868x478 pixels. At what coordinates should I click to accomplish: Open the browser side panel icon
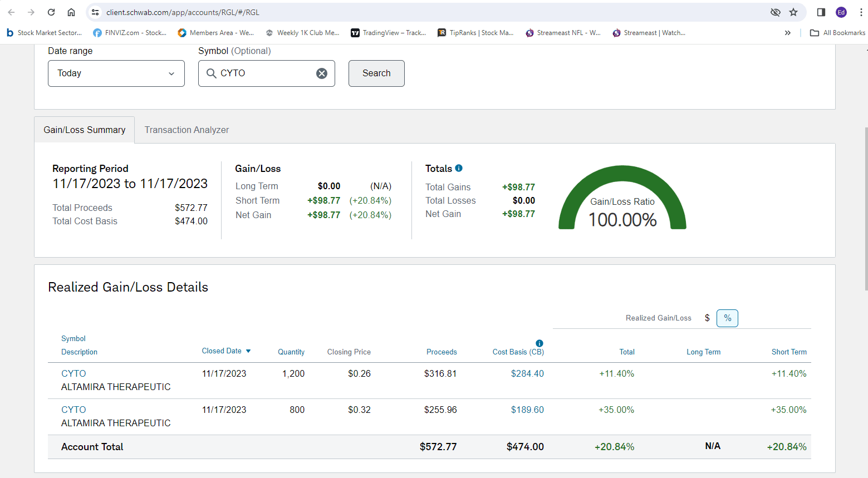point(821,12)
